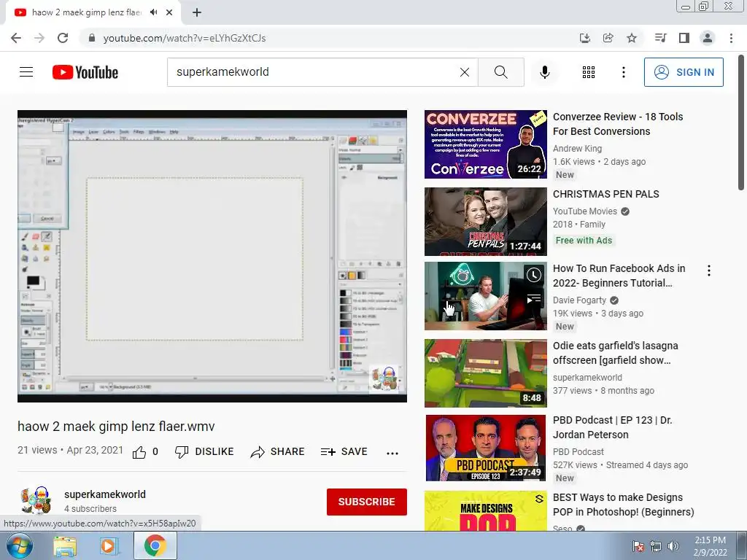
Task: Open the superkamekworld channel name link
Action: point(105,494)
